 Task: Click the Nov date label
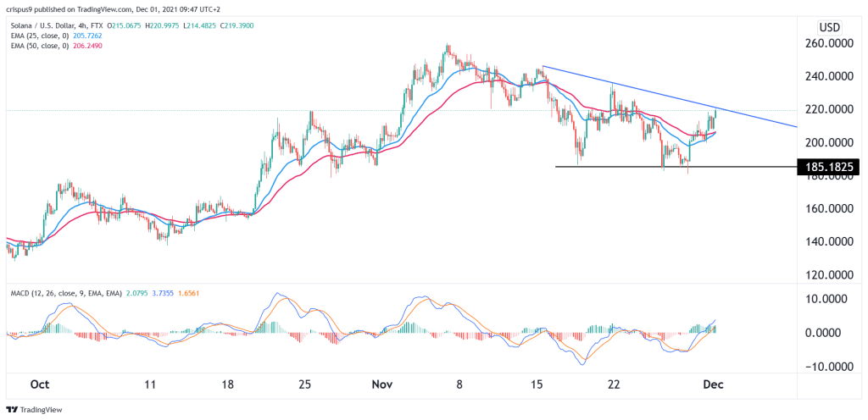(384, 384)
